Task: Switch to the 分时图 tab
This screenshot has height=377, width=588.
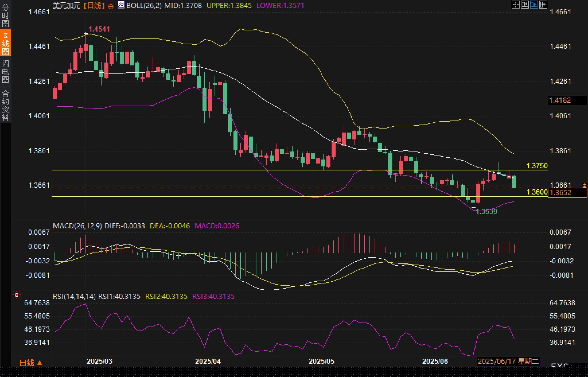Action: (5, 15)
